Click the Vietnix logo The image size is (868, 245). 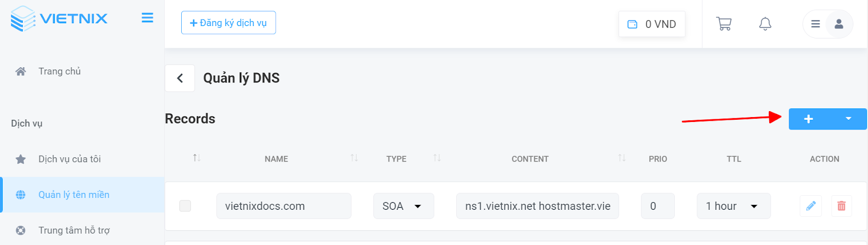coord(59,18)
